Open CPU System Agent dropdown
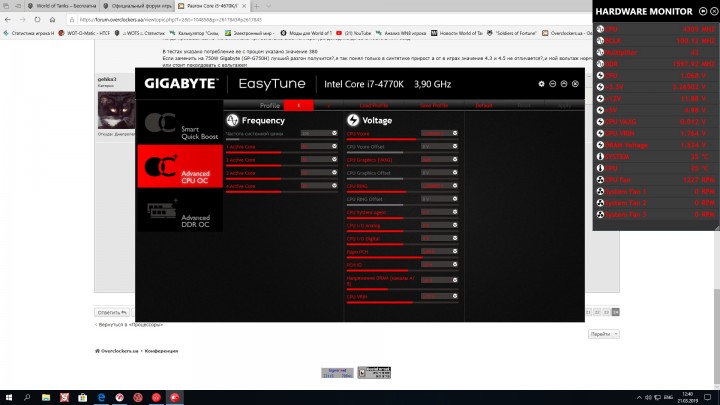The height and width of the screenshot is (405, 720). click(x=455, y=212)
